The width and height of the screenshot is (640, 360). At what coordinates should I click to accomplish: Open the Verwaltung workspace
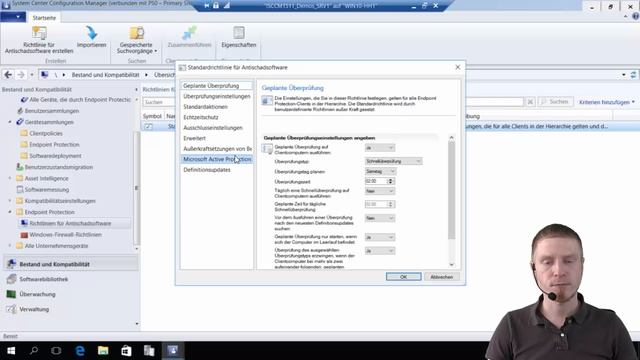point(34,309)
